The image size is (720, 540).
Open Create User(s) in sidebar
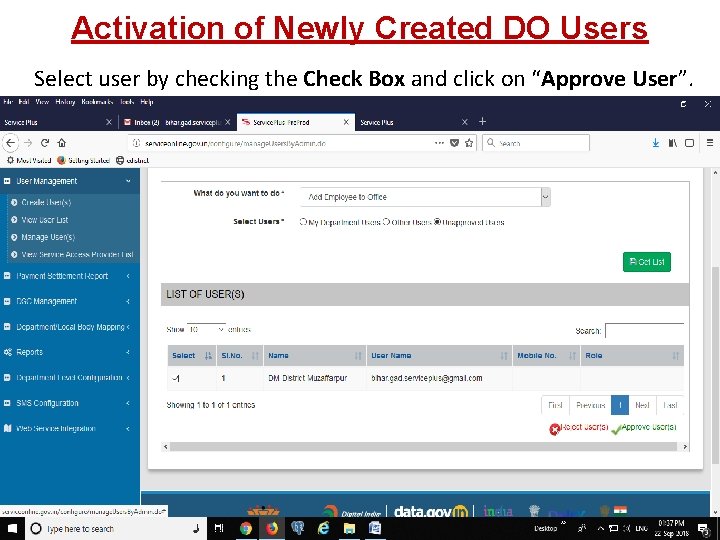pos(46,202)
